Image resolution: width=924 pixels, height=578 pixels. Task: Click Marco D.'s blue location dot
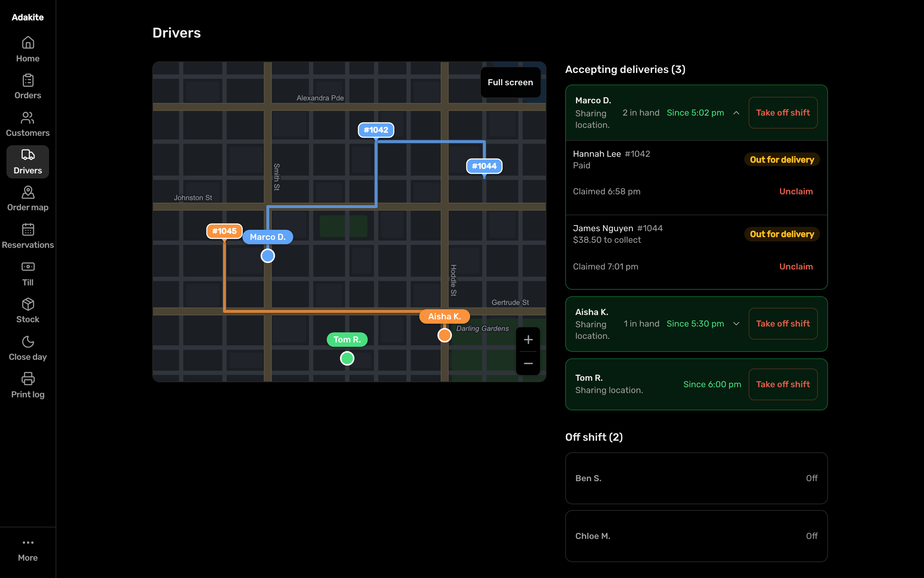pyautogui.click(x=268, y=256)
